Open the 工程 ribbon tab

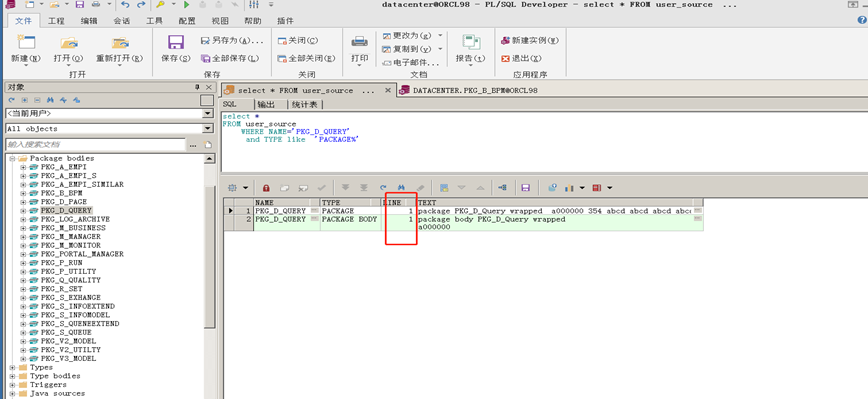pos(56,21)
